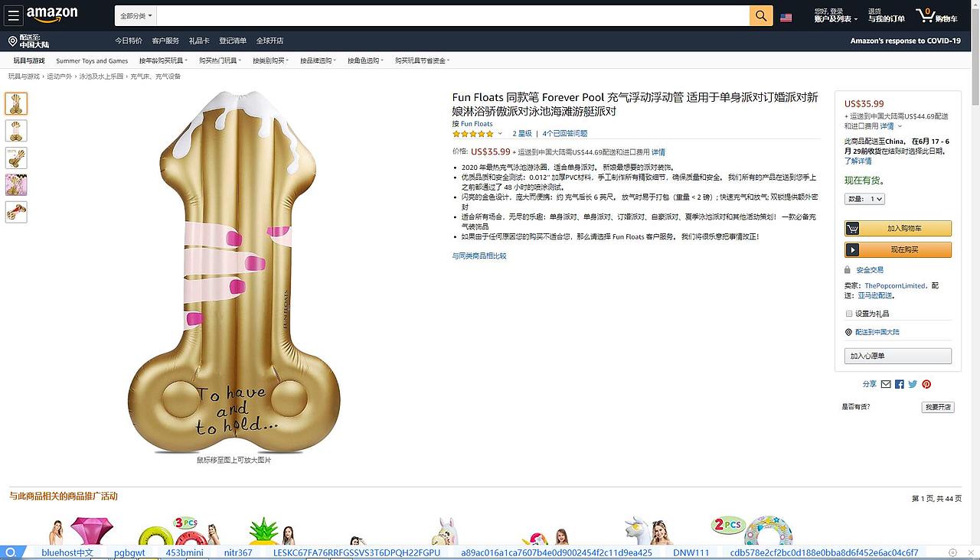Click the 加入购物车 add to cart button
The image size is (980, 560).
898,228
